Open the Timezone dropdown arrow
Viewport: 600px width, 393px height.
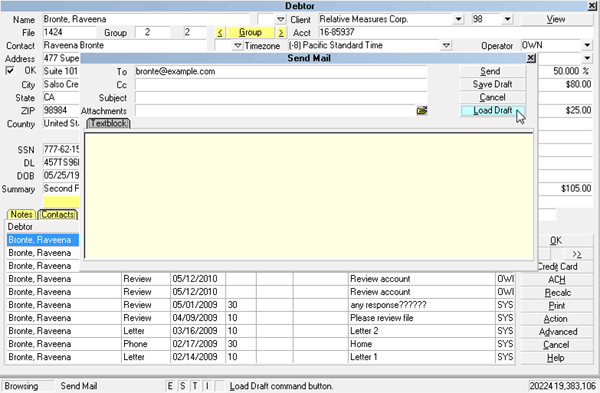tap(446, 46)
